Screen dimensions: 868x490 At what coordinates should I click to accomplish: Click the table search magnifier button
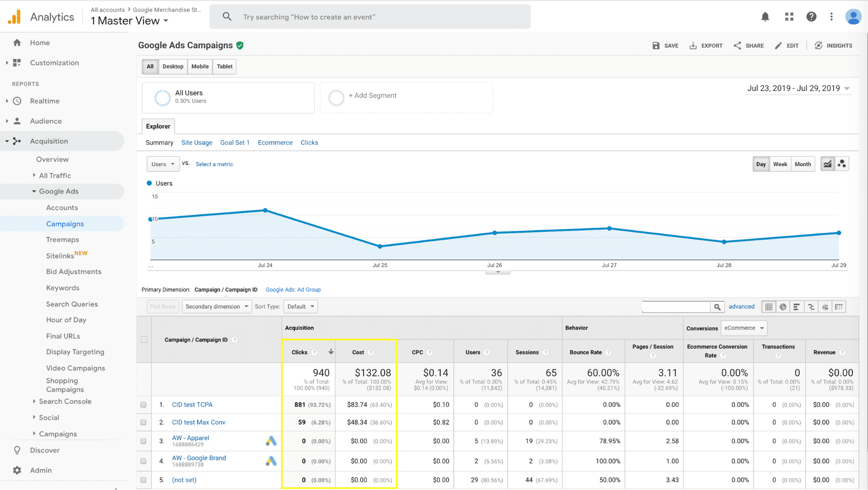coord(717,307)
